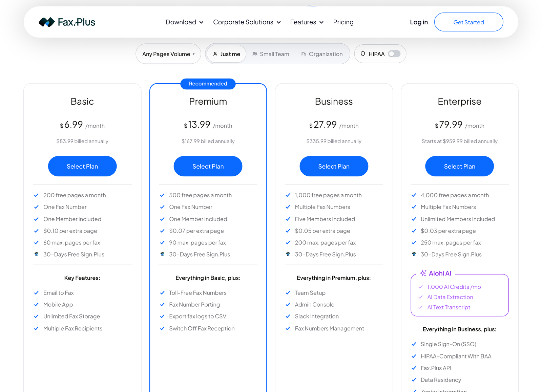
Task: Click the checkmark beside Single Sign-On (SSO)
Action: pyautogui.click(x=414, y=344)
